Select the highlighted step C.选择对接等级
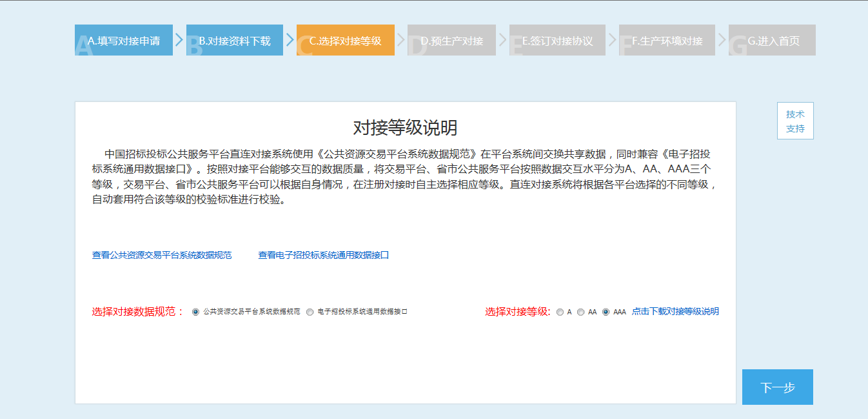Viewport: 868px width, 419px height. tap(346, 41)
